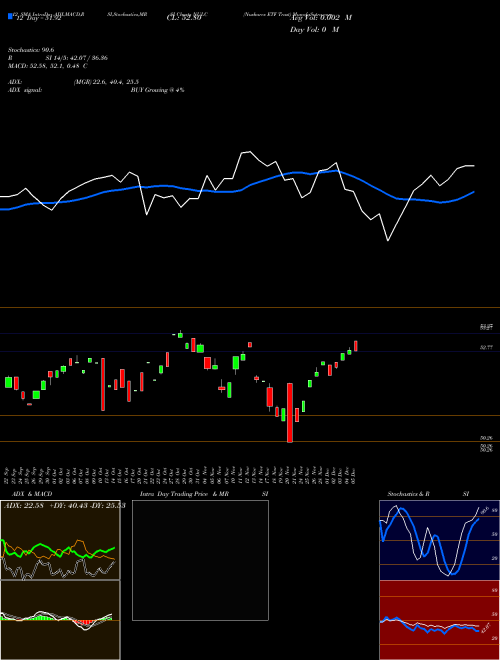500x660 pixels.
Task: Click the "CL: 52.50" closing price label
Action: [184, 18]
